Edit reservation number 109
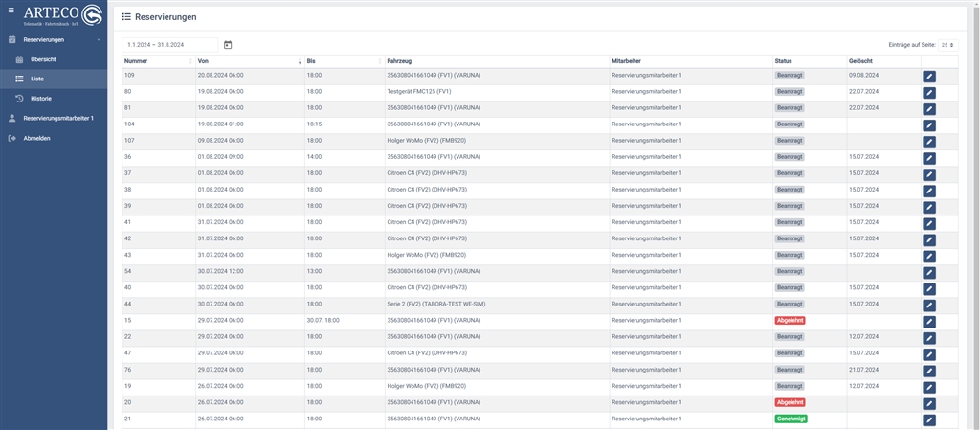This screenshot has width=980, height=430. coord(928,77)
